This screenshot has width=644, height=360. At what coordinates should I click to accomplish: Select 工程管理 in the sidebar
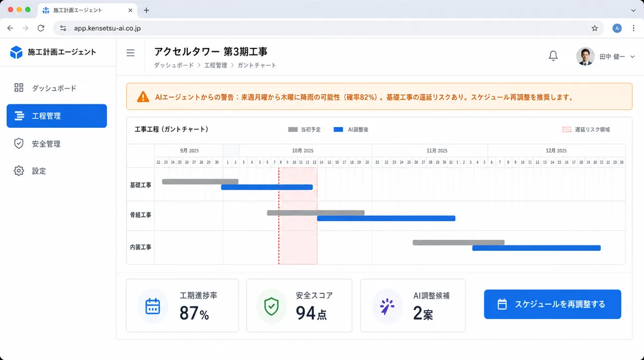point(57,116)
